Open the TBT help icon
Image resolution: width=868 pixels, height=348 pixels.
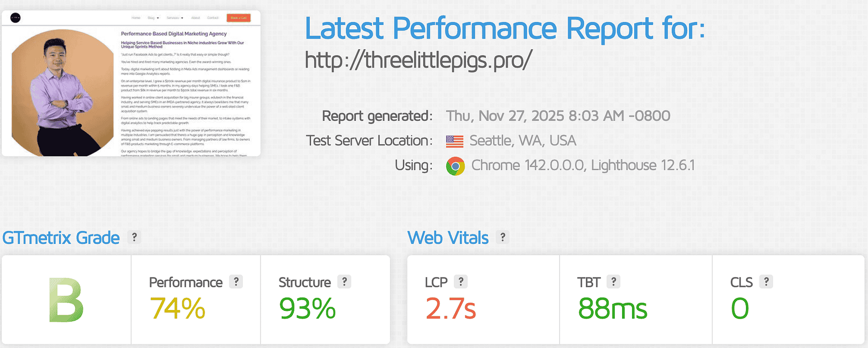[613, 281]
